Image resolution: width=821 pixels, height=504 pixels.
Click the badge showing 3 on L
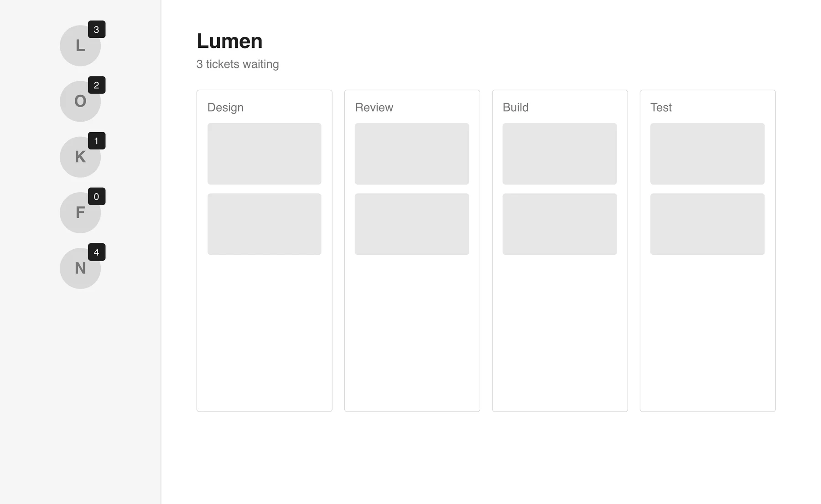(97, 30)
